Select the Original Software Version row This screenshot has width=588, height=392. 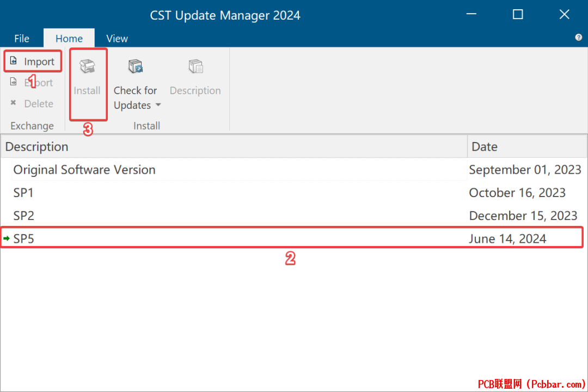(293, 169)
